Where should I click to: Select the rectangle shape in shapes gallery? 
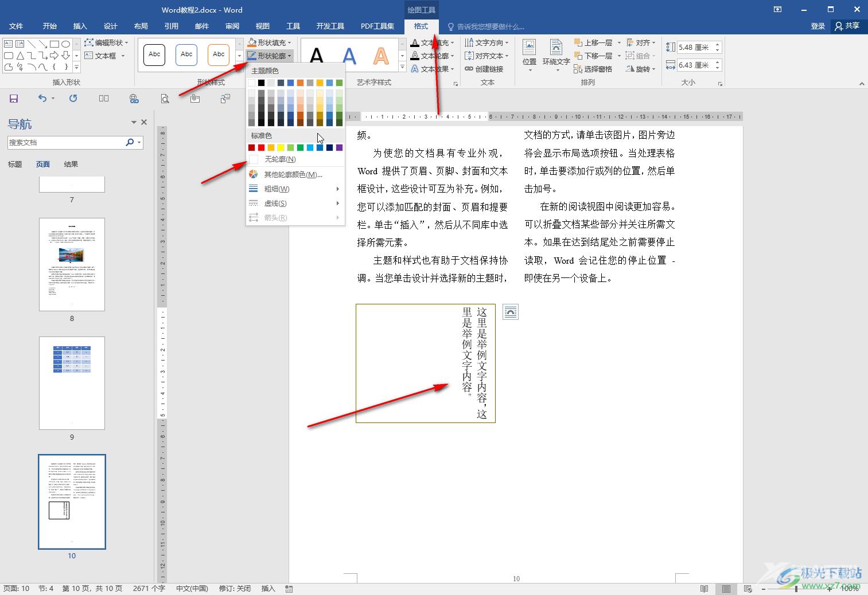tap(55, 44)
